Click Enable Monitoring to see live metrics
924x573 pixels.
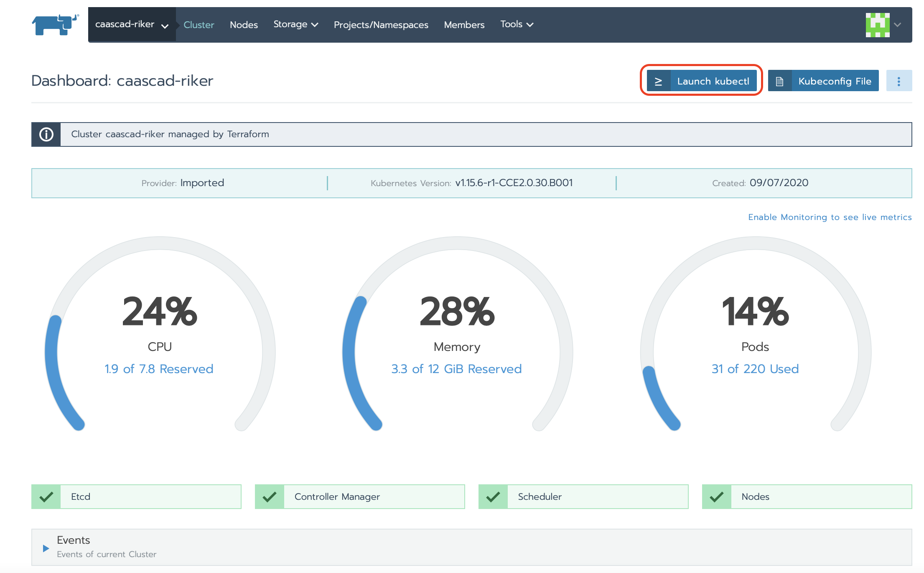click(x=830, y=217)
